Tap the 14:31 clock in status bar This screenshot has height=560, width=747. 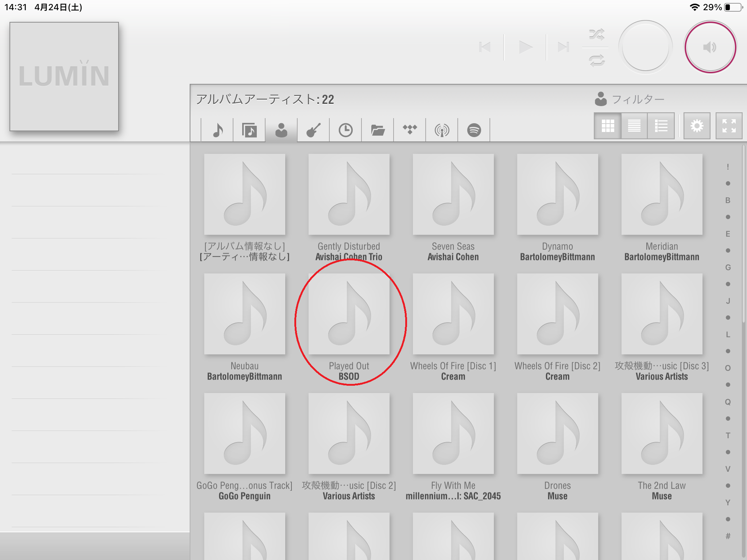(15, 7)
